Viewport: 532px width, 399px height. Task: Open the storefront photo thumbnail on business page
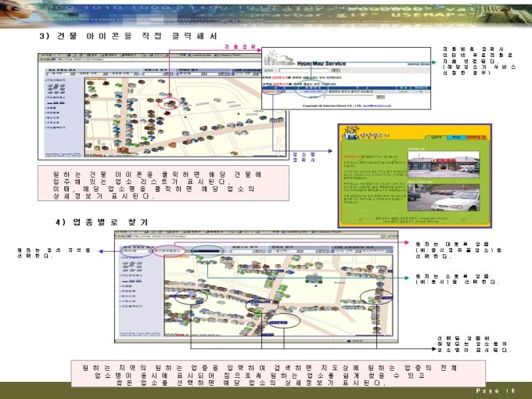click(x=444, y=164)
